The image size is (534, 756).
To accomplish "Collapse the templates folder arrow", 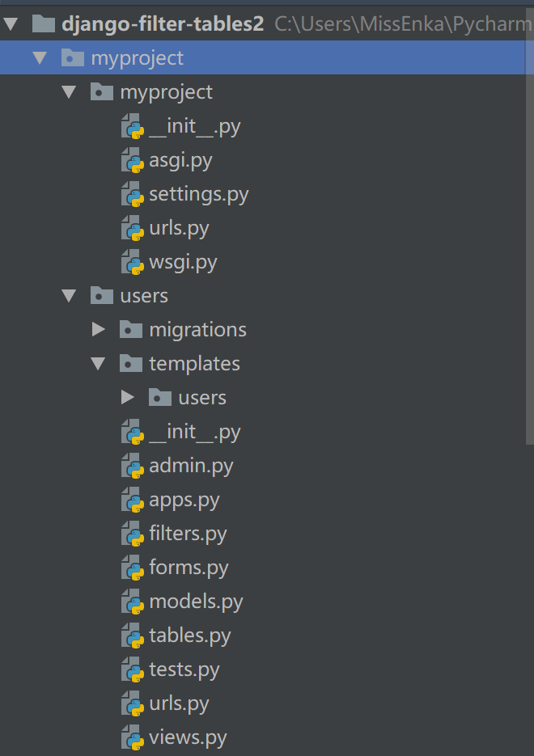I will point(99,364).
